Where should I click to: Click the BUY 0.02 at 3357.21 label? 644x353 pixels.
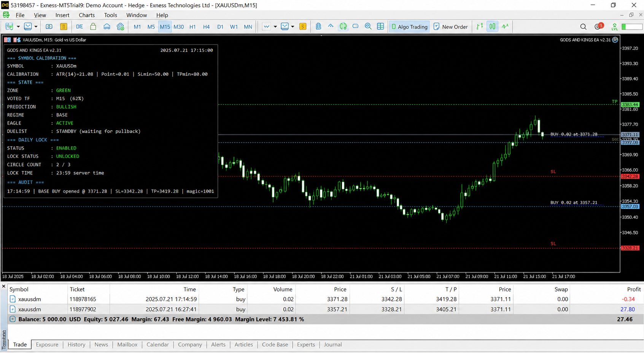[574, 203]
